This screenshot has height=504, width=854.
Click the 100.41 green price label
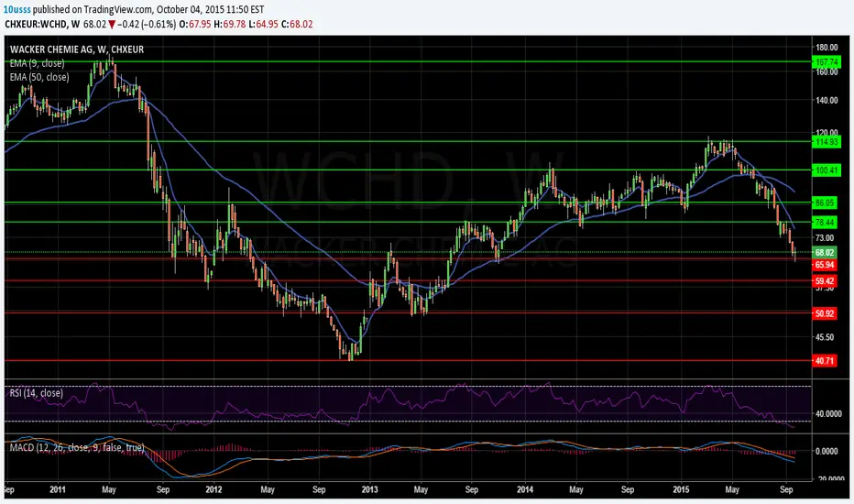[826, 170]
